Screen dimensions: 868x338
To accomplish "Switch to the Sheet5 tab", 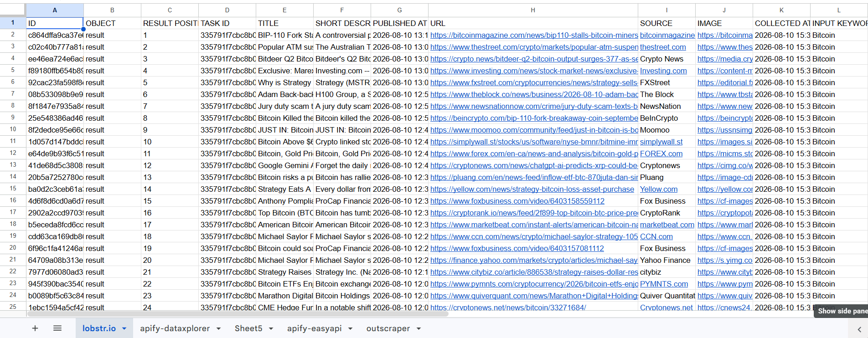I will point(248,328).
